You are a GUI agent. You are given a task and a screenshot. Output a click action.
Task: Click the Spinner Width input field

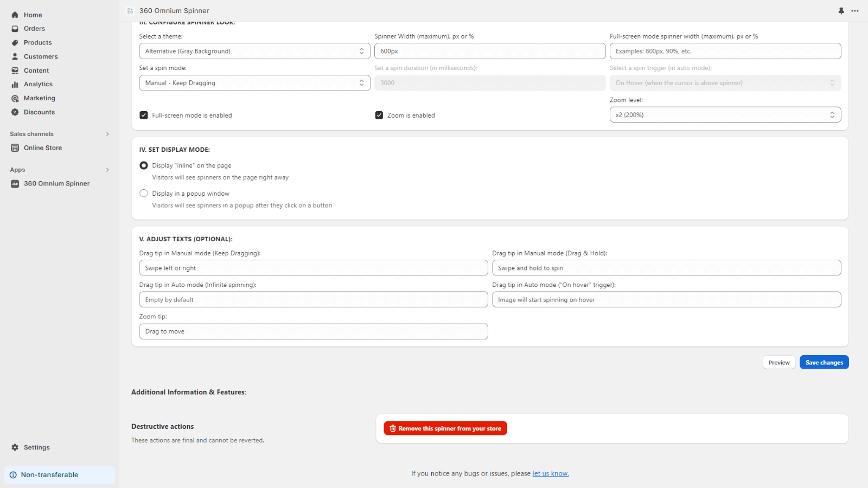[x=489, y=52]
